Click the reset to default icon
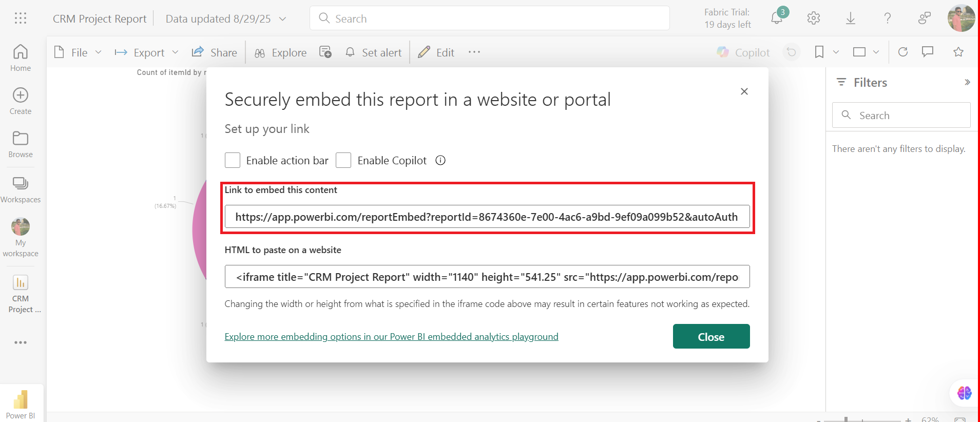The image size is (980, 422). click(792, 52)
